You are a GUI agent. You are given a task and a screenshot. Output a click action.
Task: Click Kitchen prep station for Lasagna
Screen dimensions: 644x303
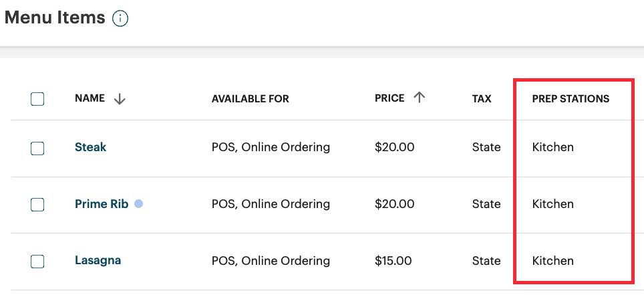(552, 261)
